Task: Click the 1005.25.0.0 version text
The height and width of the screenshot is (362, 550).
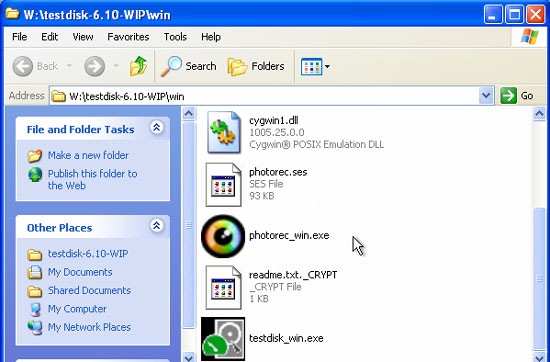Action: point(277,133)
